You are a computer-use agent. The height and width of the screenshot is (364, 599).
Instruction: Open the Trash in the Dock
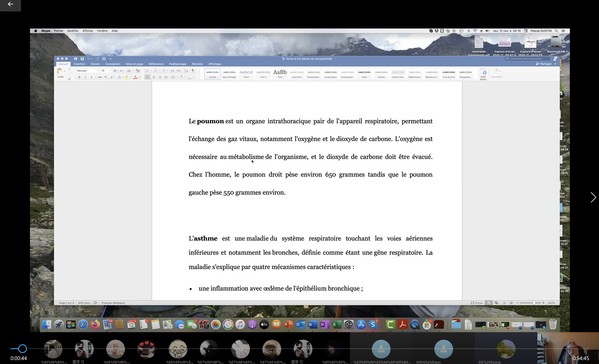coord(553,325)
